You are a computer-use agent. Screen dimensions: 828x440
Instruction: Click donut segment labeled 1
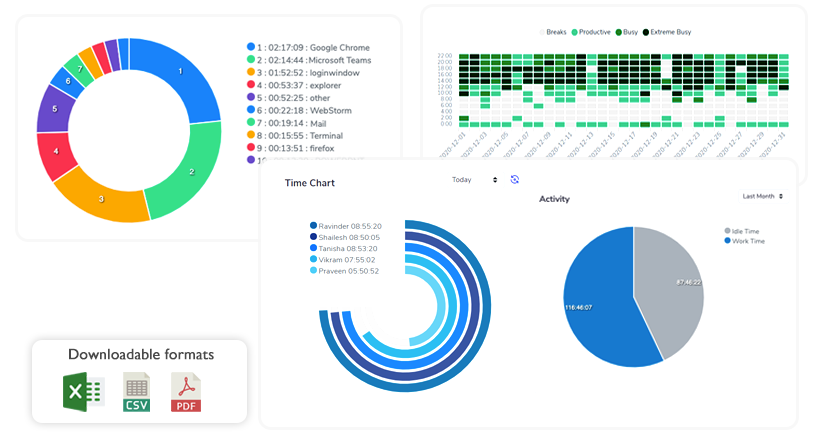click(x=182, y=71)
